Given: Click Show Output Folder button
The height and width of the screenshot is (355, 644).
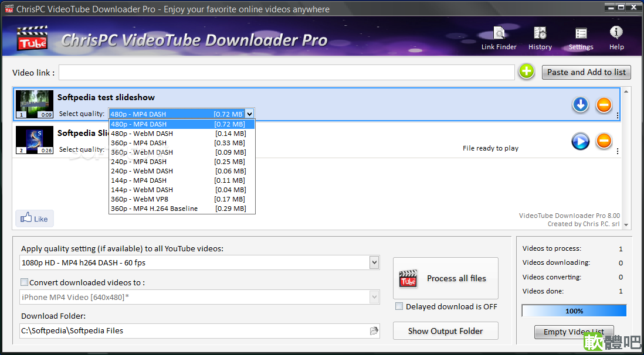Looking at the screenshot, I should (x=446, y=331).
